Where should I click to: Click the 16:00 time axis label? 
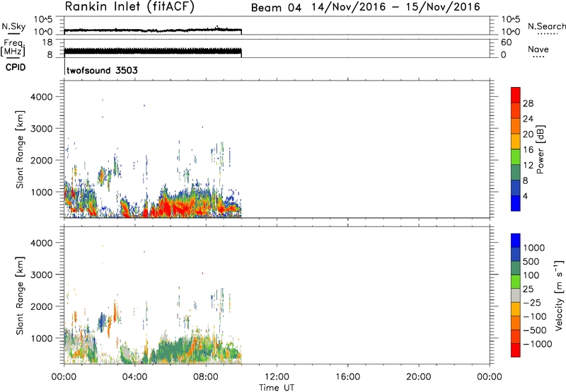(347, 377)
